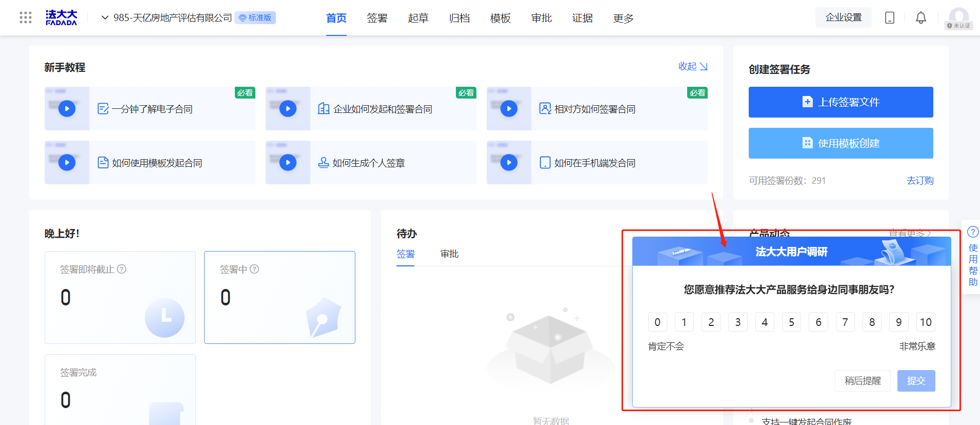Screen dimensions: 980x425
Task: Select score 2 in the survey
Action: tap(711, 322)
